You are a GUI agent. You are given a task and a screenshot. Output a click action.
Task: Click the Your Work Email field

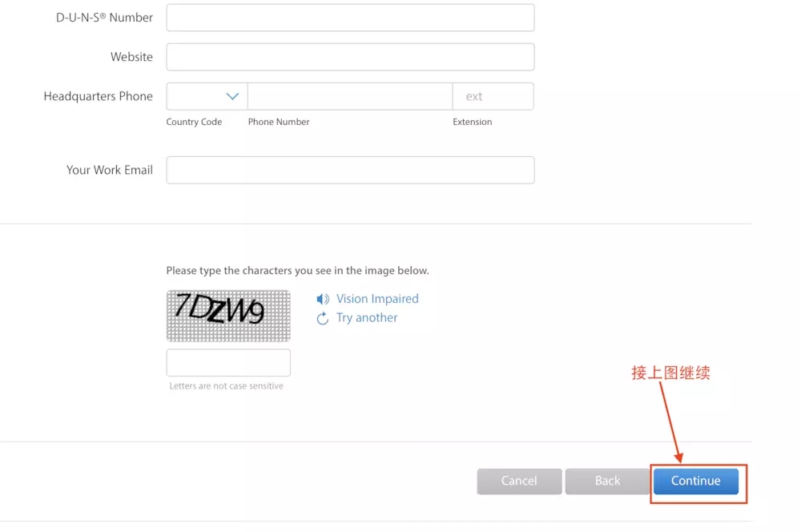350,170
